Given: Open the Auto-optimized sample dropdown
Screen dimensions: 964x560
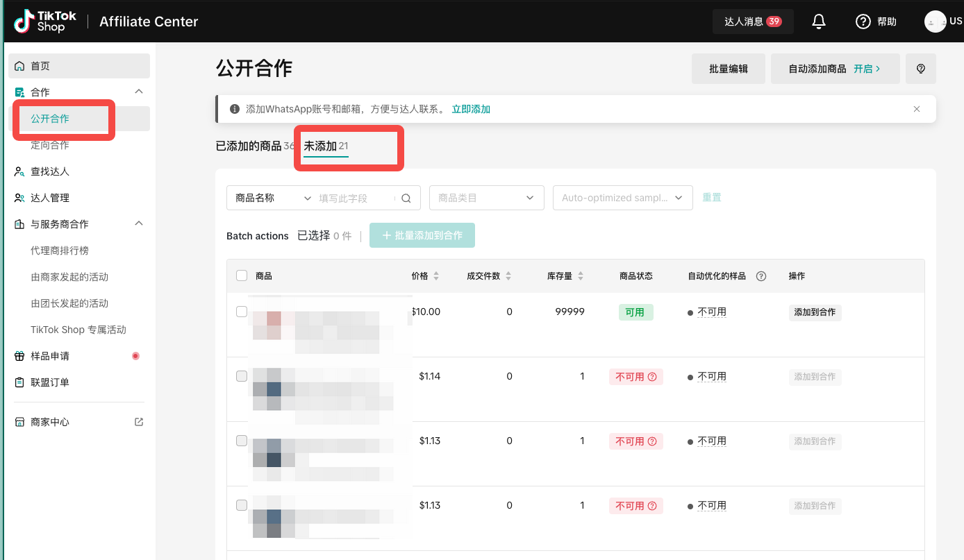Looking at the screenshot, I should (x=623, y=198).
